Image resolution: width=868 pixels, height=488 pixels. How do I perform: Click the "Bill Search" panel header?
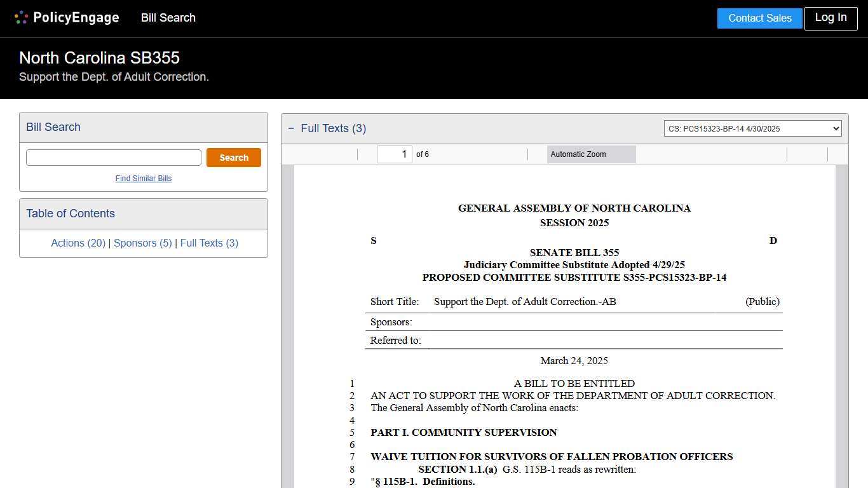(53, 127)
